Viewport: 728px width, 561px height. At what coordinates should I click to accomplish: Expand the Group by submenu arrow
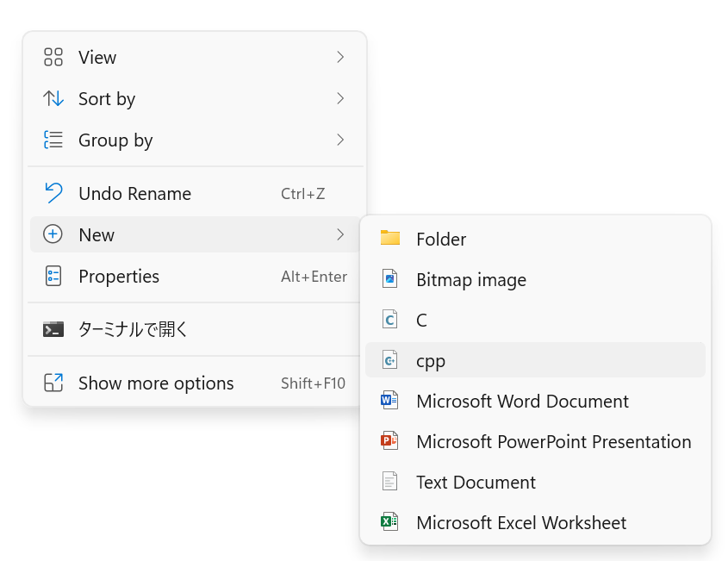tap(340, 140)
